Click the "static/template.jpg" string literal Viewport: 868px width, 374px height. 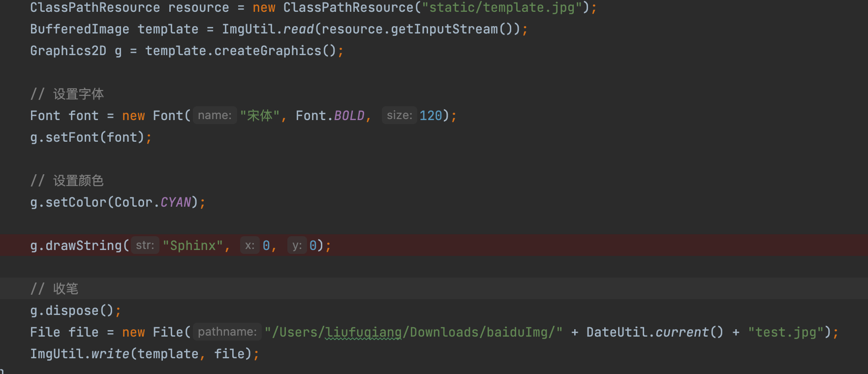(502, 8)
